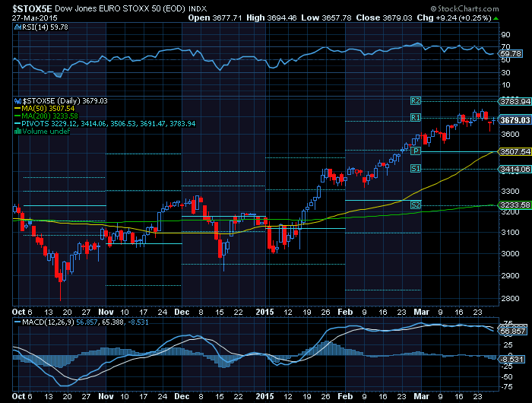
Task: Click the 2015 label under the price panel
Action: 264,312
